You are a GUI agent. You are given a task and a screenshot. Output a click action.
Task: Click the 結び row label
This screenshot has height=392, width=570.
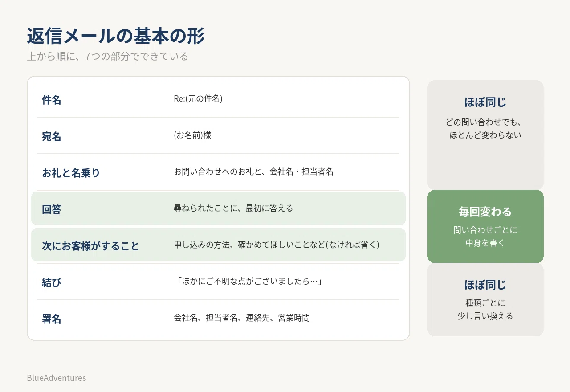[x=52, y=283]
